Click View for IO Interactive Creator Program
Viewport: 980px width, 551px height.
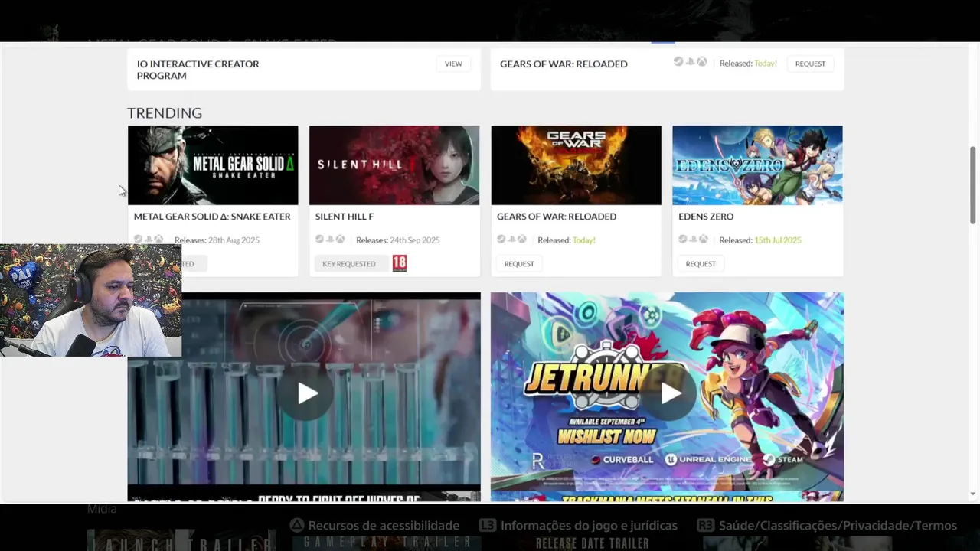(453, 64)
